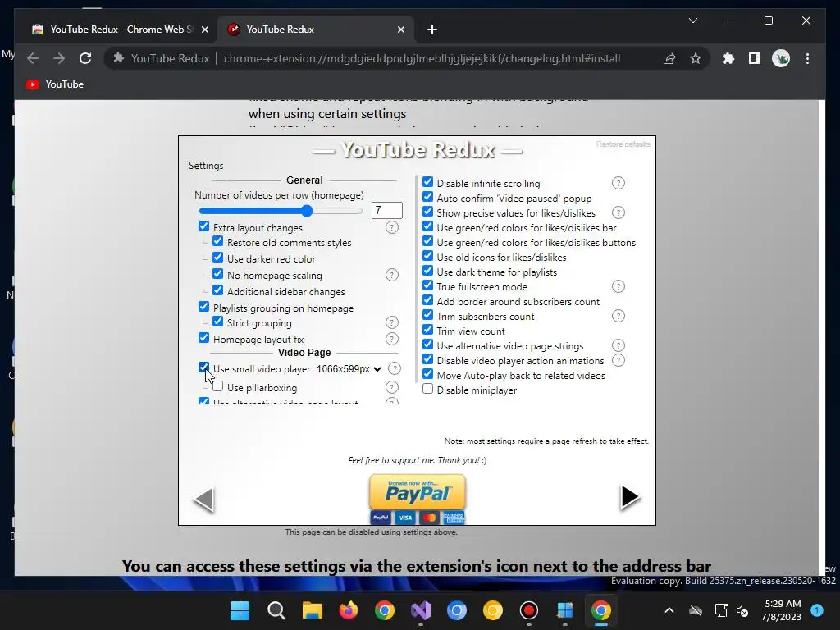Open help for Use alternative video page strings

coord(619,345)
